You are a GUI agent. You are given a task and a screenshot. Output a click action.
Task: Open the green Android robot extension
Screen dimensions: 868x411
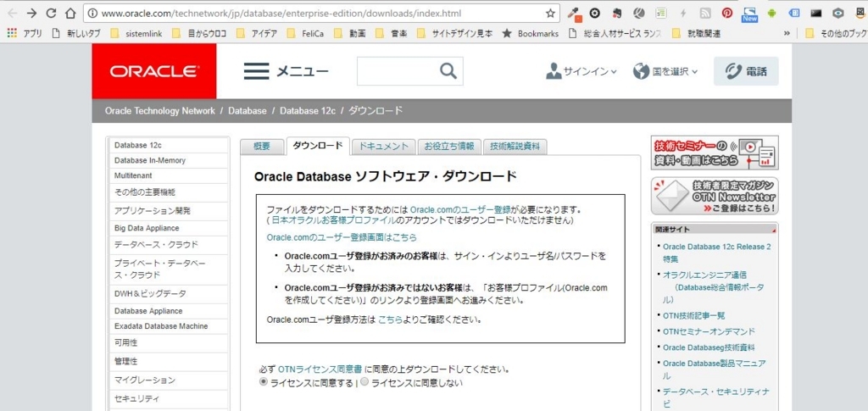point(771,14)
